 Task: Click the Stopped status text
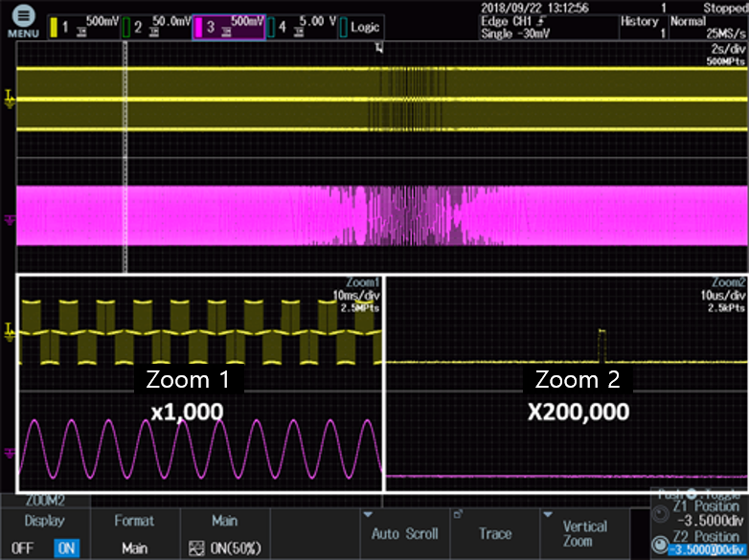coord(726,8)
